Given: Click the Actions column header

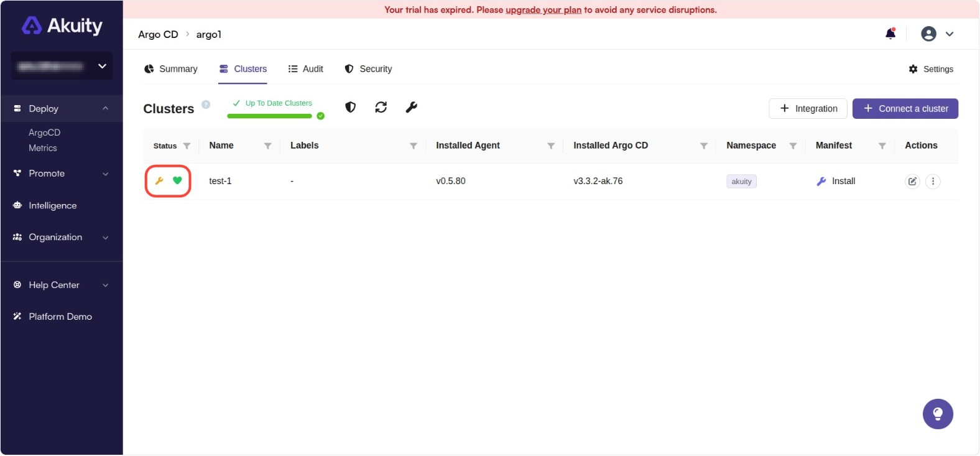Looking at the screenshot, I should (x=921, y=146).
